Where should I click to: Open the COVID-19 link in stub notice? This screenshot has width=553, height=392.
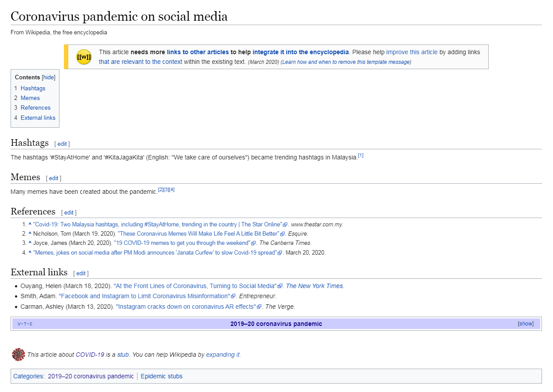click(90, 355)
